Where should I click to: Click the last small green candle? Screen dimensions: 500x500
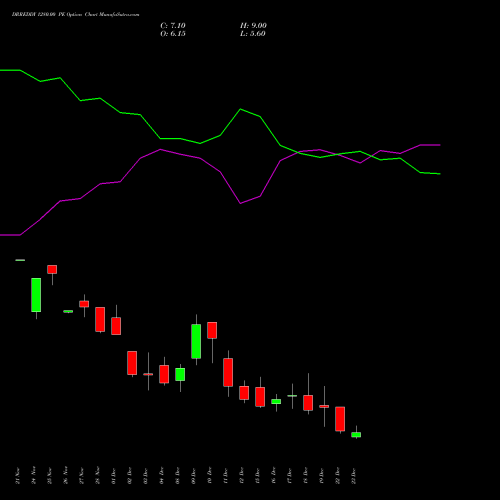(356, 435)
